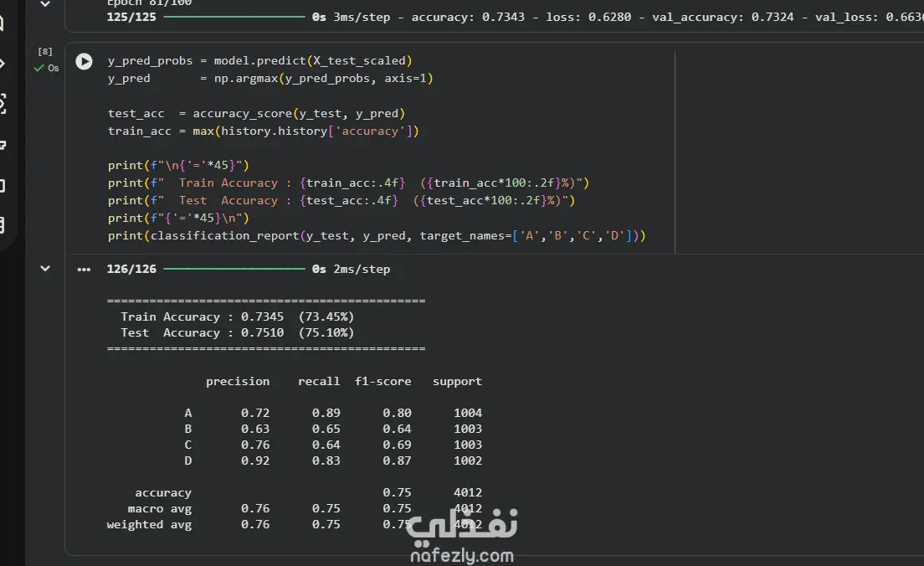Click the accuracy row label in report
Screen dimensions: 924x566
coord(163,492)
